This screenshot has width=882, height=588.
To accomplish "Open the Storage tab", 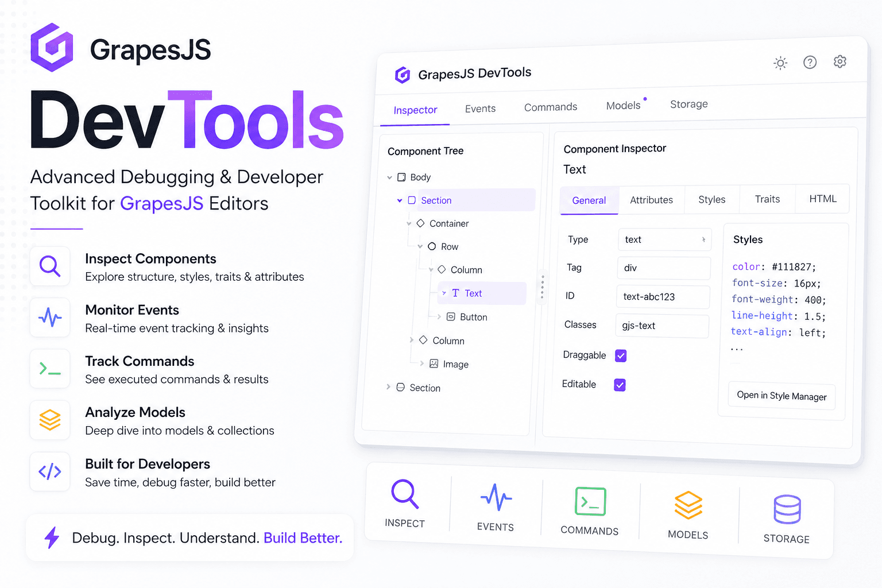I will click(x=689, y=104).
